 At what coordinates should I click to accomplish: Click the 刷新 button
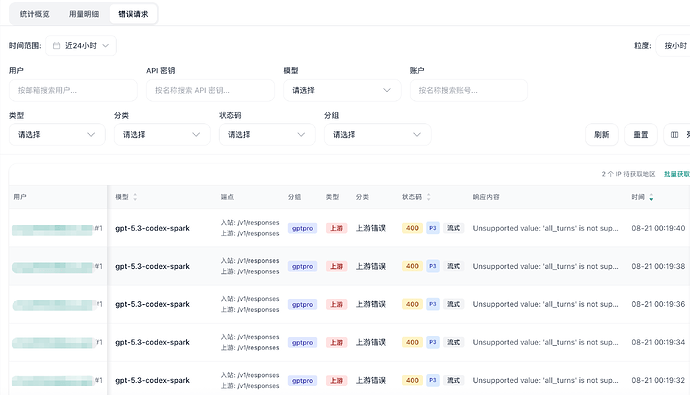[x=602, y=135]
